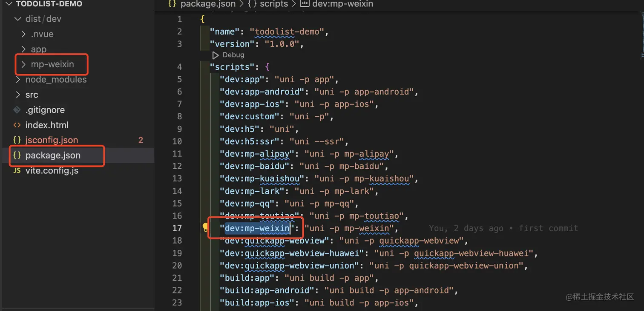Click the highlighted "dev:mp-weixin" key

point(257,228)
